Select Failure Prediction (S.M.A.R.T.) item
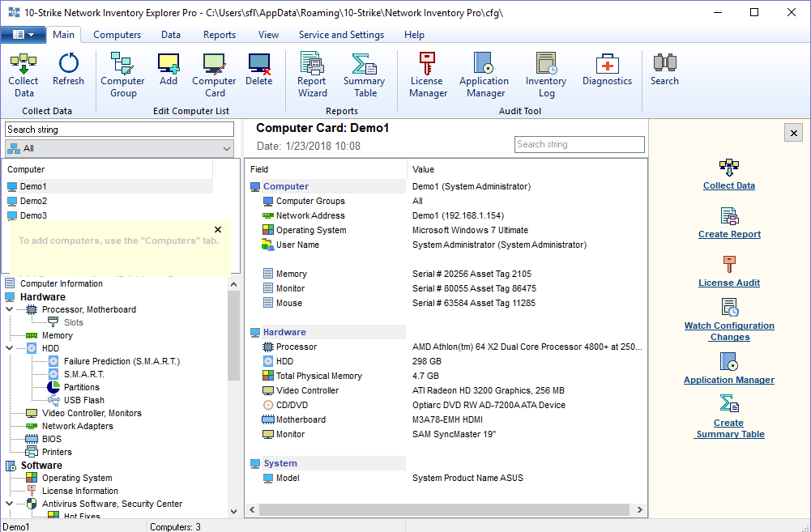Image resolution: width=811 pixels, height=532 pixels. pos(122,361)
